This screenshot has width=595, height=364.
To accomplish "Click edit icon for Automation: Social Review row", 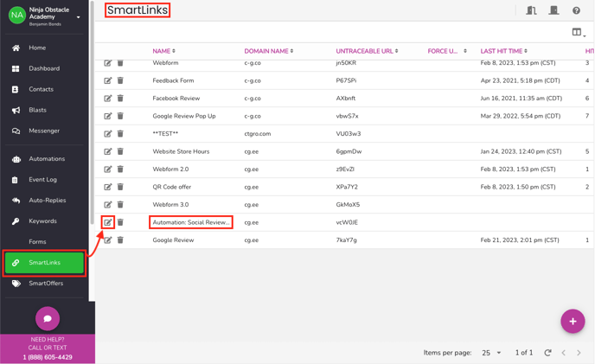I will 108,222.
